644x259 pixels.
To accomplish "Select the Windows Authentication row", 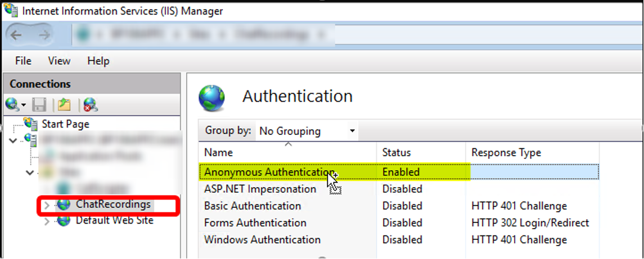I will [399, 240].
